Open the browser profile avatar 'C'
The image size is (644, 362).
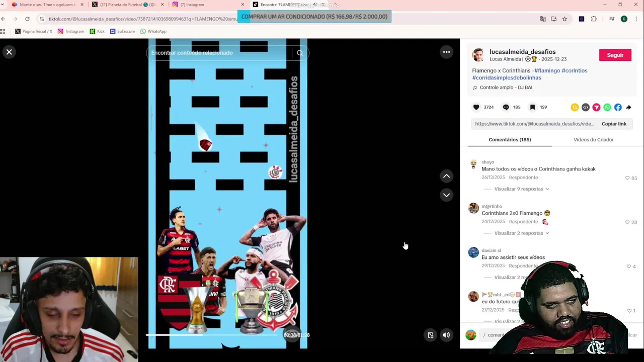click(624, 19)
